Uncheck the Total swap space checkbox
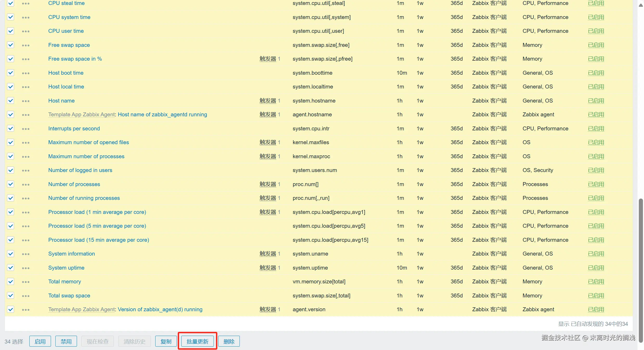 (x=11, y=296)
